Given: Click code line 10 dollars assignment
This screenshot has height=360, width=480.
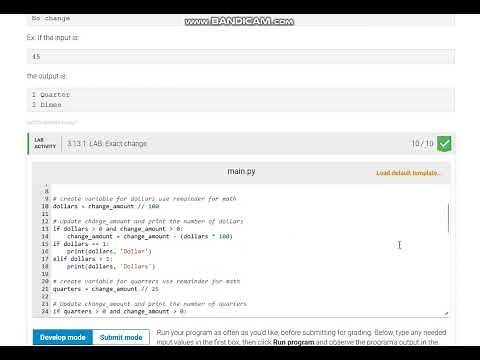Looking at the screenshot, I should point(106,206).
